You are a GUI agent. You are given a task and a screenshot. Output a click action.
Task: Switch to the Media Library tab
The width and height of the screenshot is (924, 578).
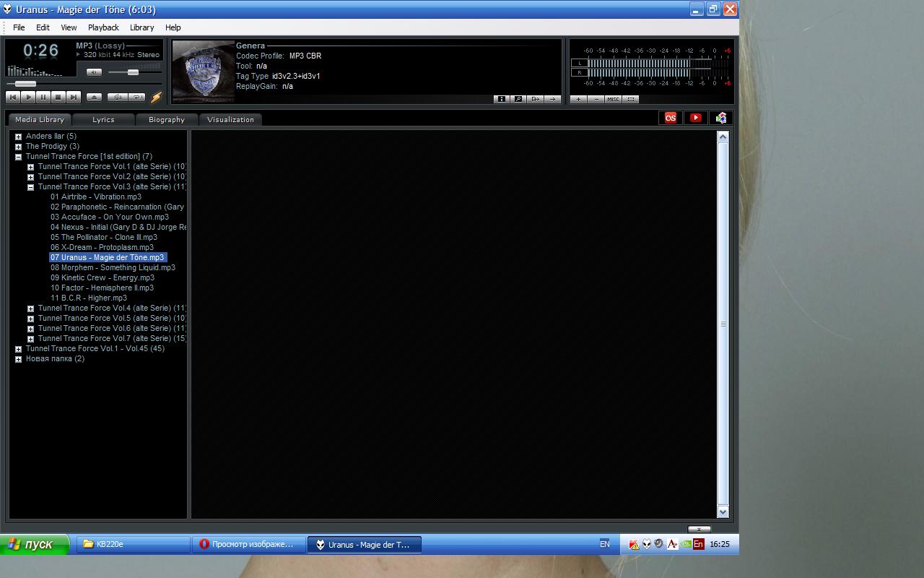point(40,119)
